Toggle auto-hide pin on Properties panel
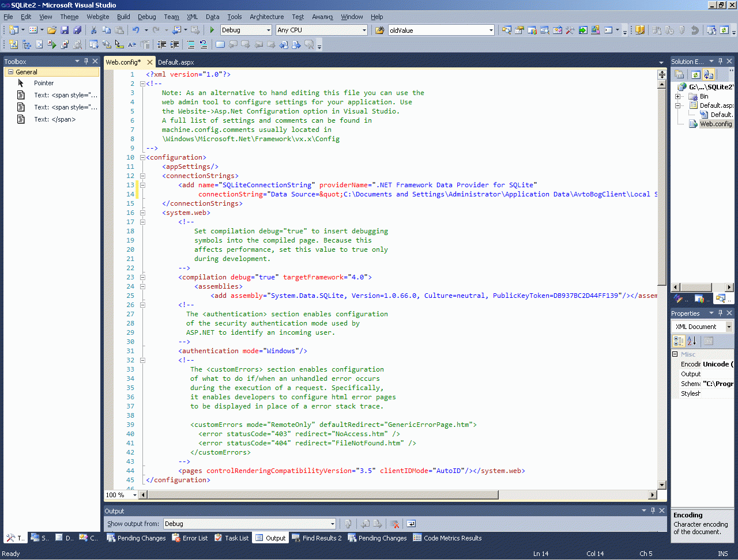738x560 pixels. point(720,313)
